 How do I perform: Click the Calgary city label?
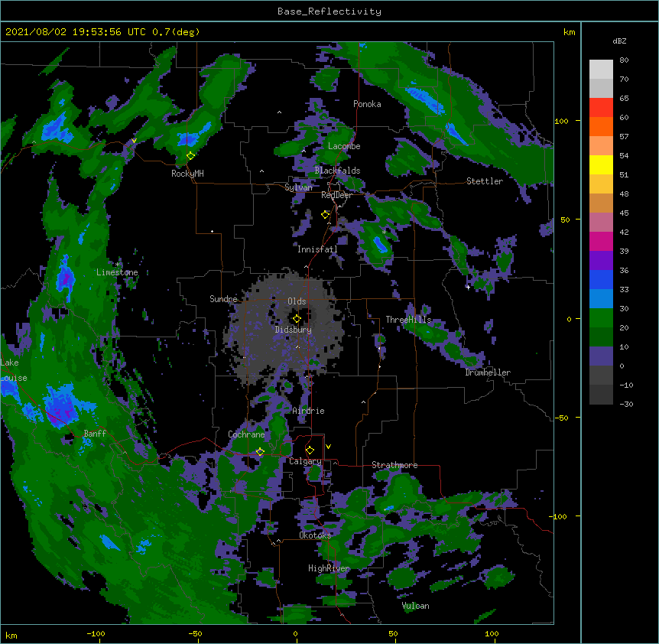(305, 461)
